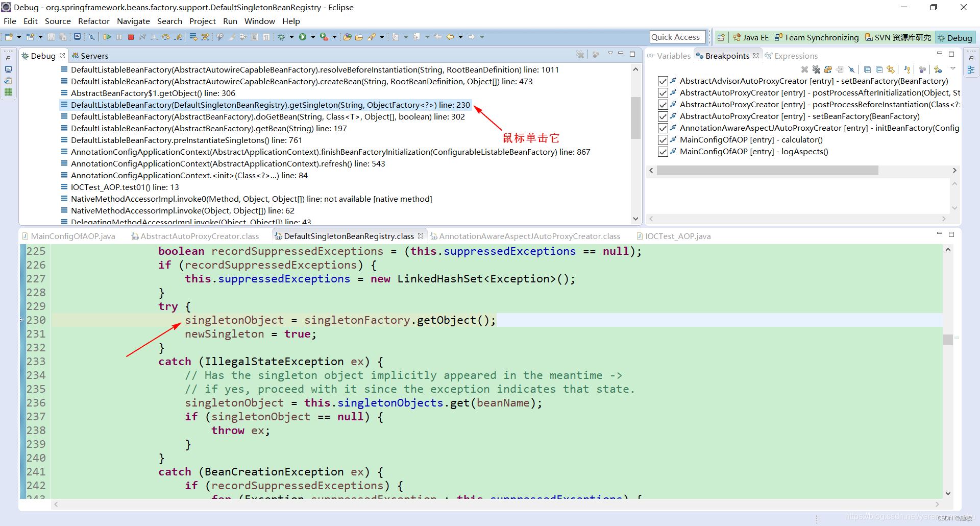Click the Last Edit Location icon
The height and width of the screenshot is (526, 980).
point(437,37)
